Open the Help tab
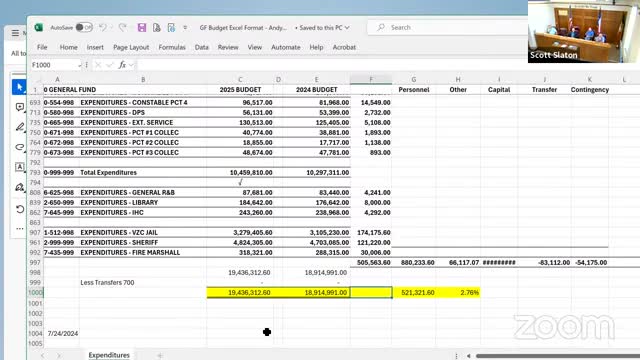The width and height of the screenshot is (640, 360). (316, 47)
